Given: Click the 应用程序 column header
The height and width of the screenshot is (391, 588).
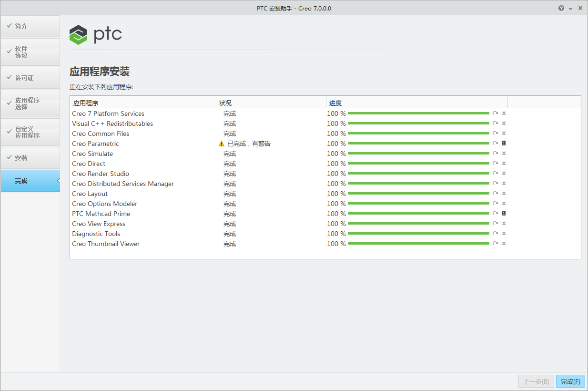Looking at the screenshot, I should coord(143,103).
